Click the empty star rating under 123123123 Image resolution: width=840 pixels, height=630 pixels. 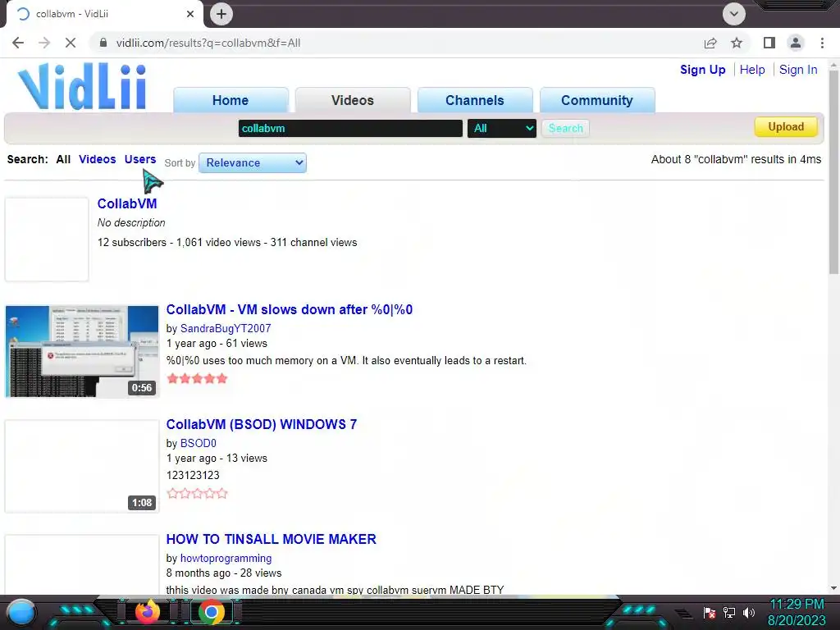[x=197, y=493]
